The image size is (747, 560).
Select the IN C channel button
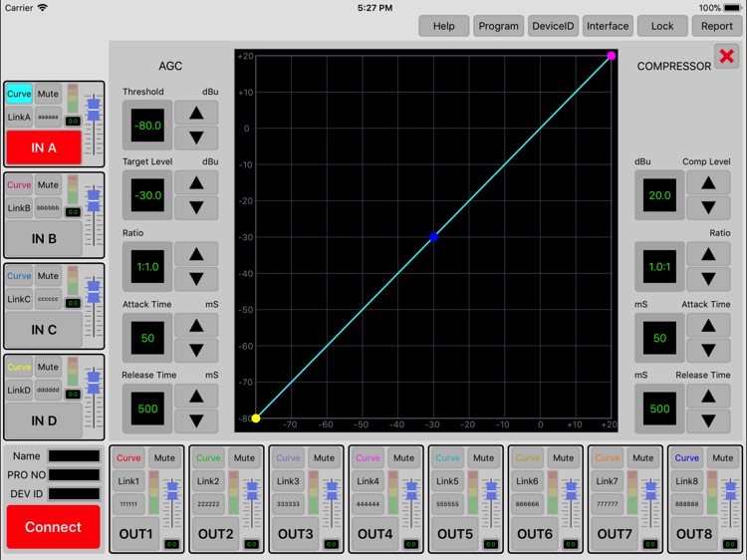tap(44, 330)
